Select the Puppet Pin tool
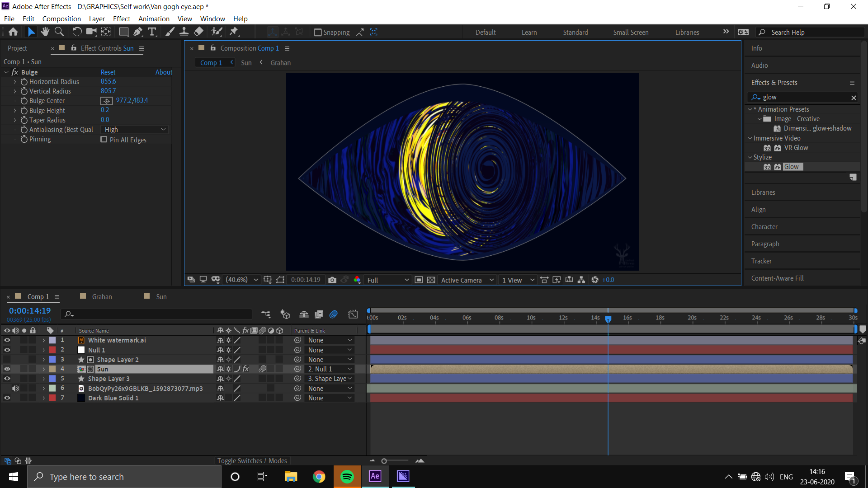The image size is (868, 488). point(234,32)
